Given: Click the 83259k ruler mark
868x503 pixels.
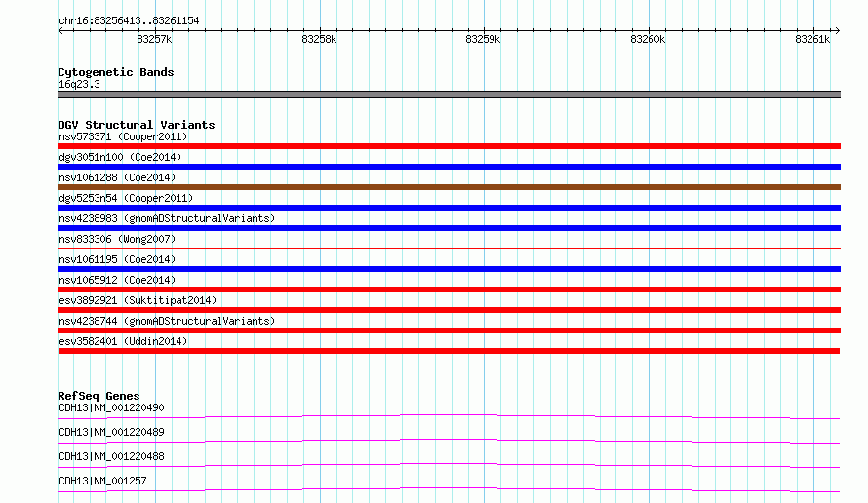Looking at the screenshot, I should point(484,39).
